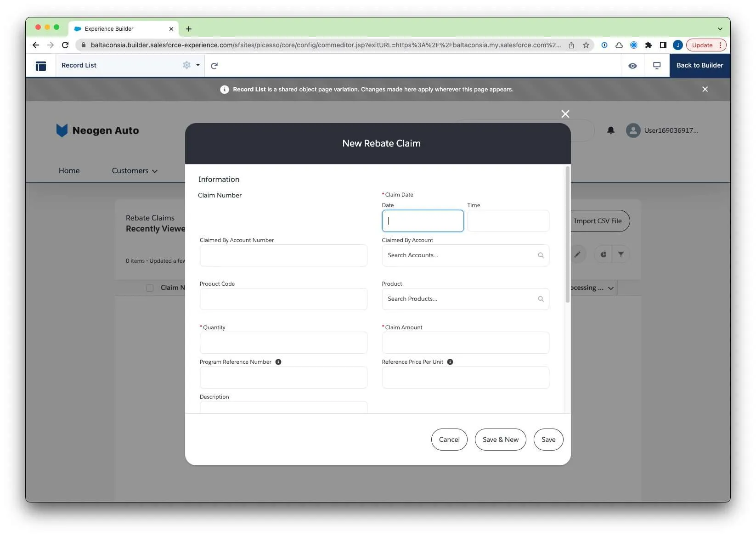The image size is (756, 536).
Task: Click the eye preview icon
Action: click(632, 66)
